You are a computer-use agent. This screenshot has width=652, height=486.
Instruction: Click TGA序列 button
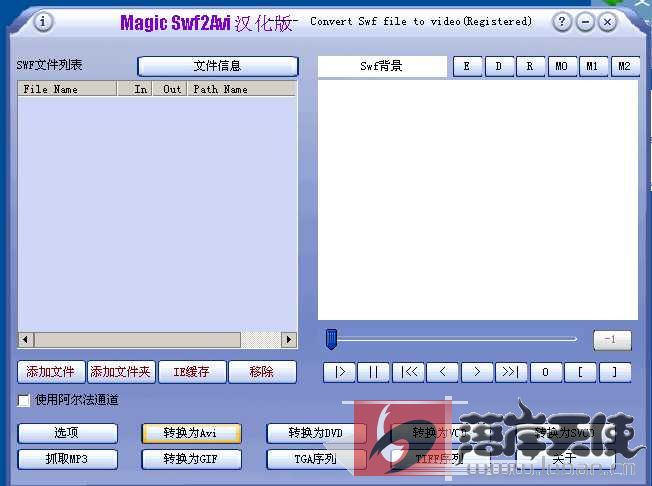coord(316,459)
